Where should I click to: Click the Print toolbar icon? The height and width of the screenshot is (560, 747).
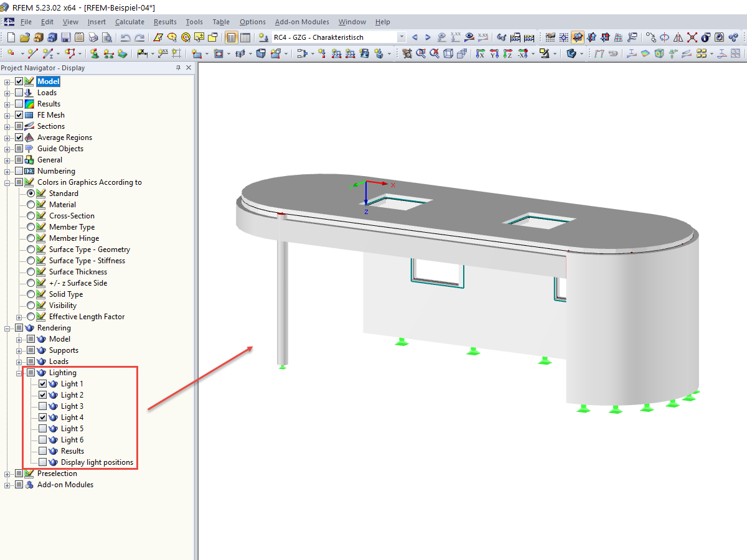[x=93, y=37]
